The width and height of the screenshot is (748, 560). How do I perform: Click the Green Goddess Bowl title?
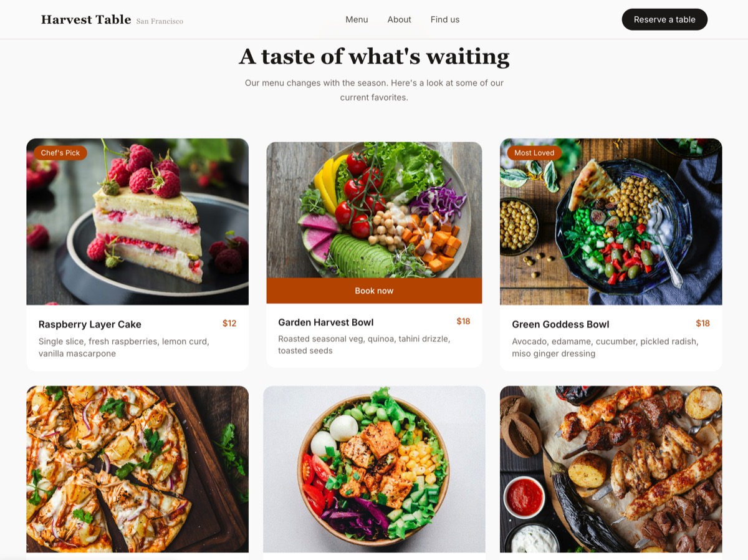[560, 324]
